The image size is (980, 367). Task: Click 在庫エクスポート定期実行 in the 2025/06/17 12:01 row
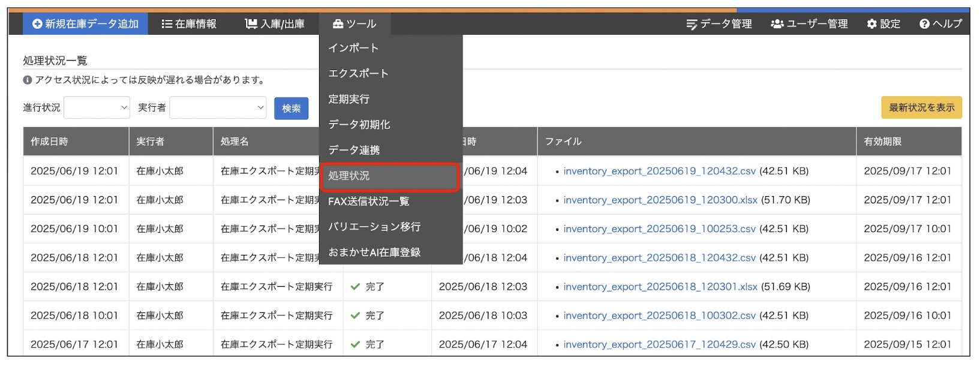click(x=276, y=344)
